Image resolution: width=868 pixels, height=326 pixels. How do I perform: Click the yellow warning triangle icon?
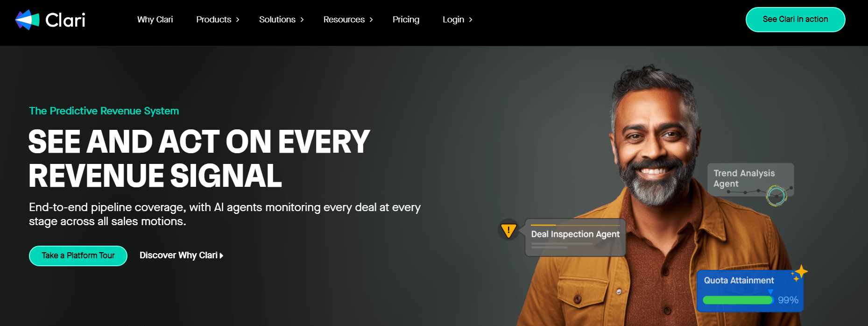click(x=508, y=230)
